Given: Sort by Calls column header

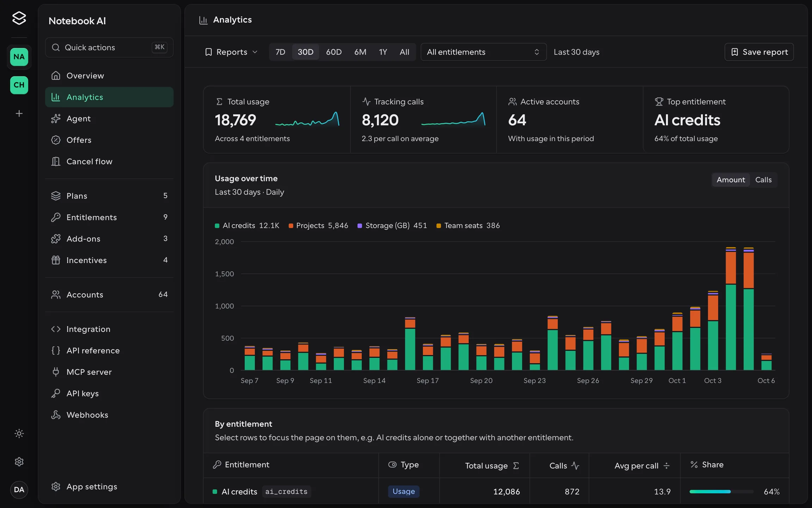Looking at the screenshot, I should (560, 466).
